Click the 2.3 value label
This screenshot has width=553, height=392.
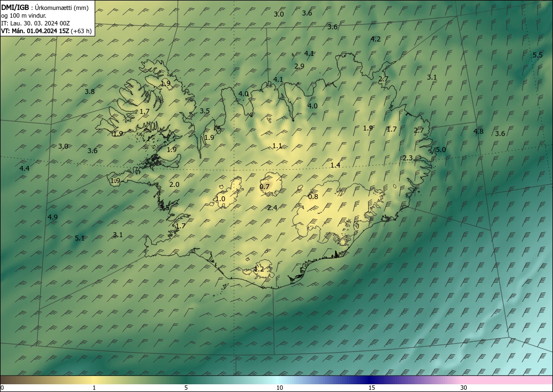(408, 158)
